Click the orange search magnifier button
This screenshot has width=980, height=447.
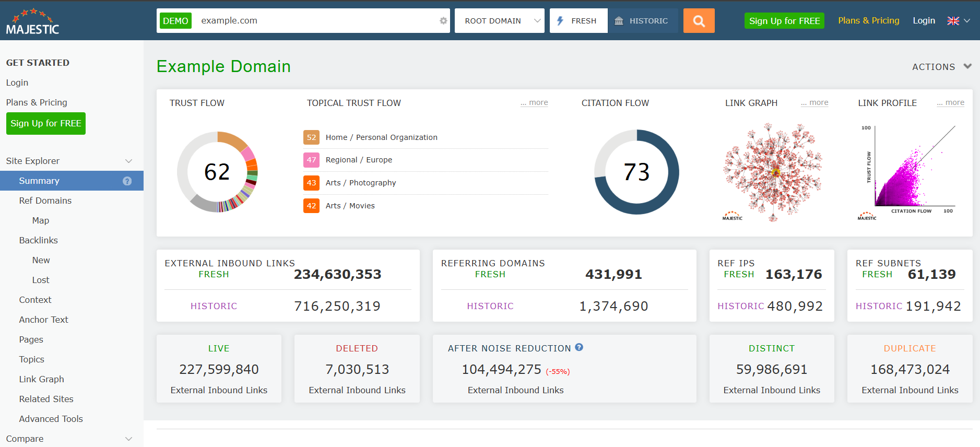pos(699,21)
